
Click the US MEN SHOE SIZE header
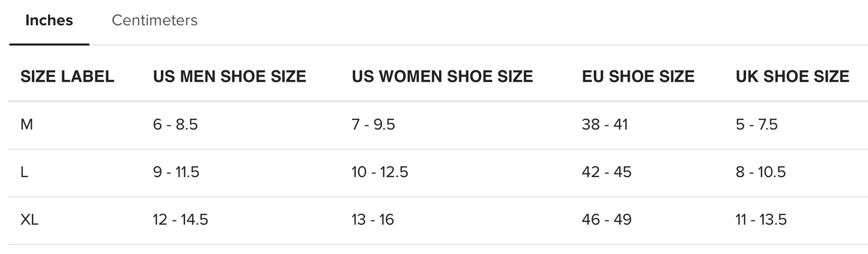click(229, 77)
